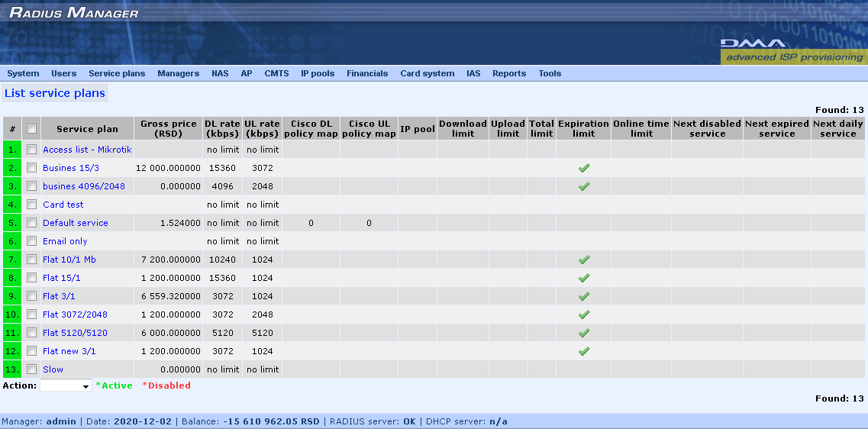This screenshot has width=868, height=429.
Task: Open the Card test plan
Action: click(x=63, y=205)
